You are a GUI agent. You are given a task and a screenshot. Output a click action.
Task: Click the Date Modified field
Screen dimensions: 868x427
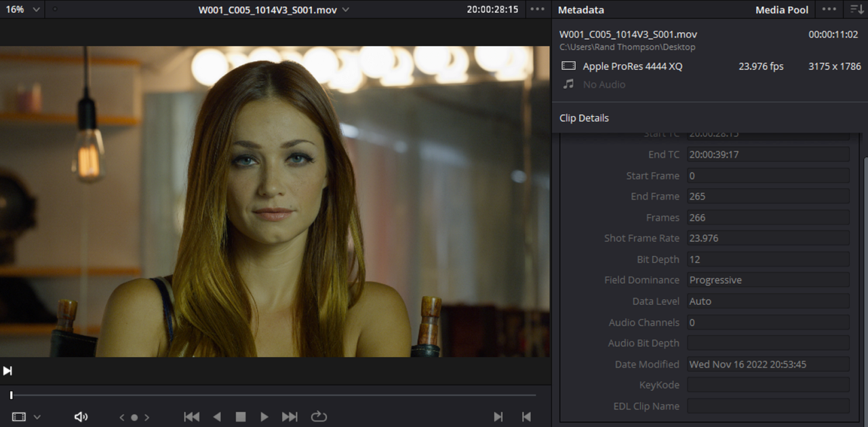tap(768, 364)
